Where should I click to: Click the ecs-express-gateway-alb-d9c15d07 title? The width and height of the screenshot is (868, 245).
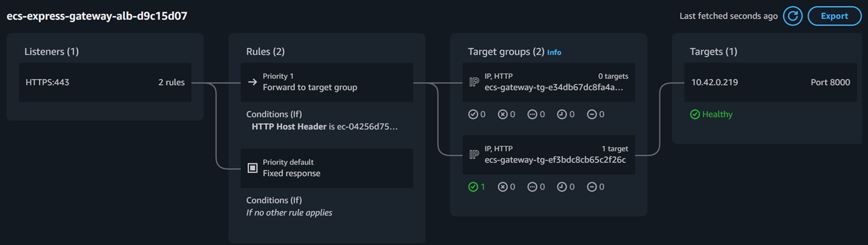click(x=97, y=16)
